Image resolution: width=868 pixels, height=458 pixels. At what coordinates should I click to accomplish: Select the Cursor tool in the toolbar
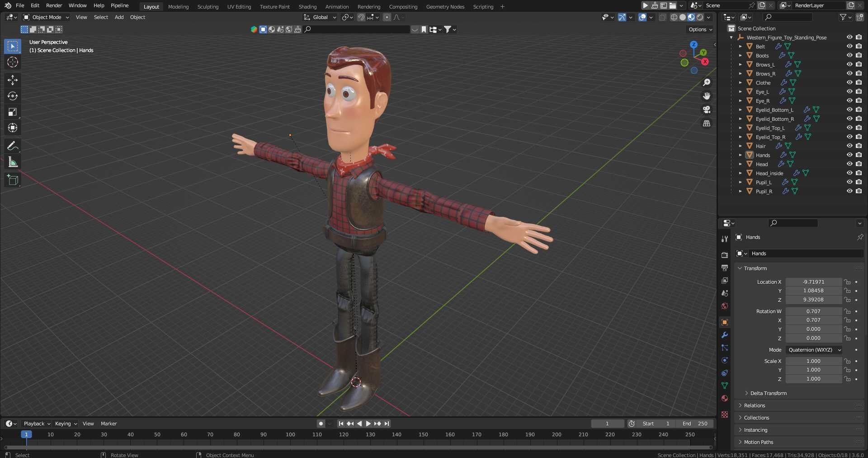(x=13, y=62)
